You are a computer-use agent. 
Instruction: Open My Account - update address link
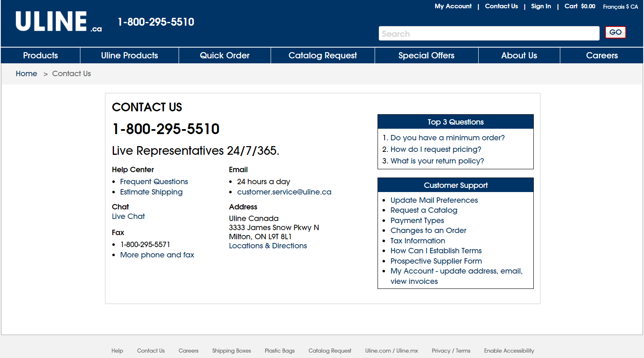click(x=456, y=276)
